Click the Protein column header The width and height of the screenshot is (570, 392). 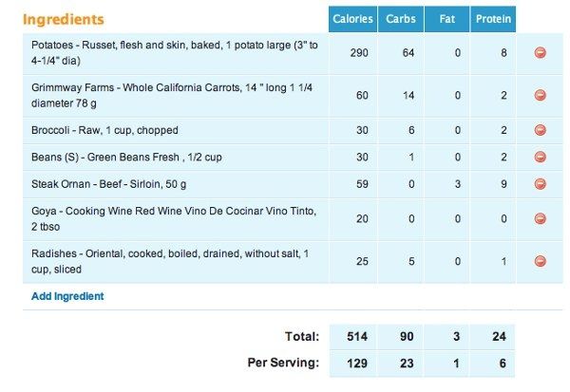pyautogui.click(x=493, y=19)
